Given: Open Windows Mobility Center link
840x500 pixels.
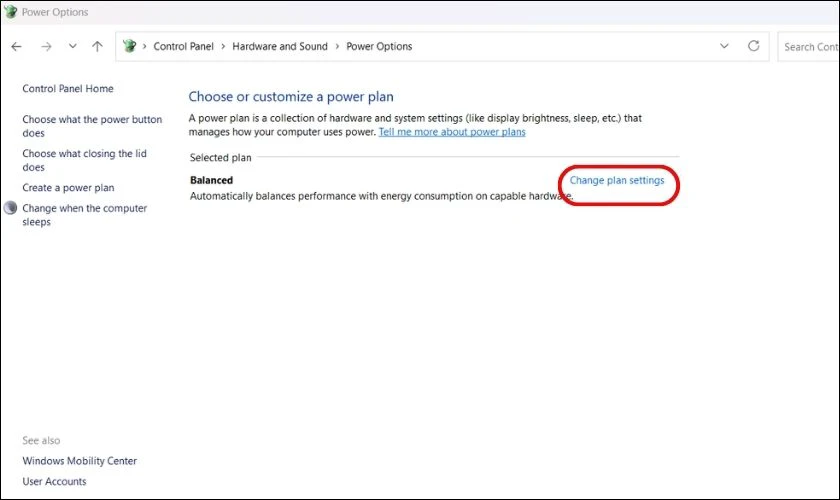Looking at the screenshot, I should point(80,461).
